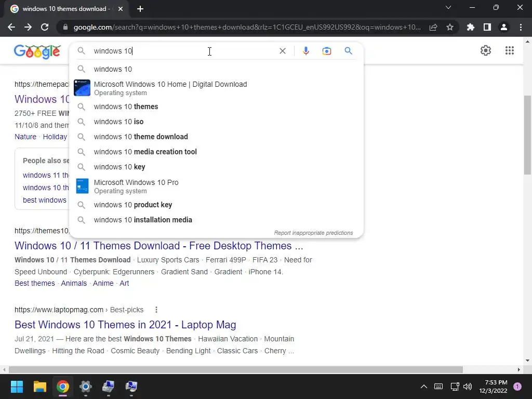Click the browser forward arrow
This screenshot has height=399, width=532.
pyautogui.click(x=28, y=27)
